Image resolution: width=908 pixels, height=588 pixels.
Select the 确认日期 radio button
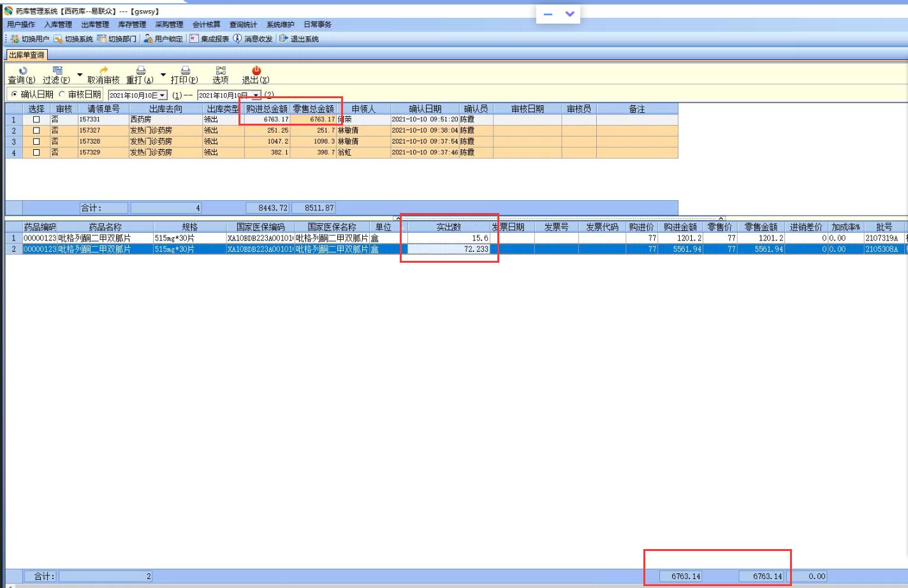(x=15, y=94)
